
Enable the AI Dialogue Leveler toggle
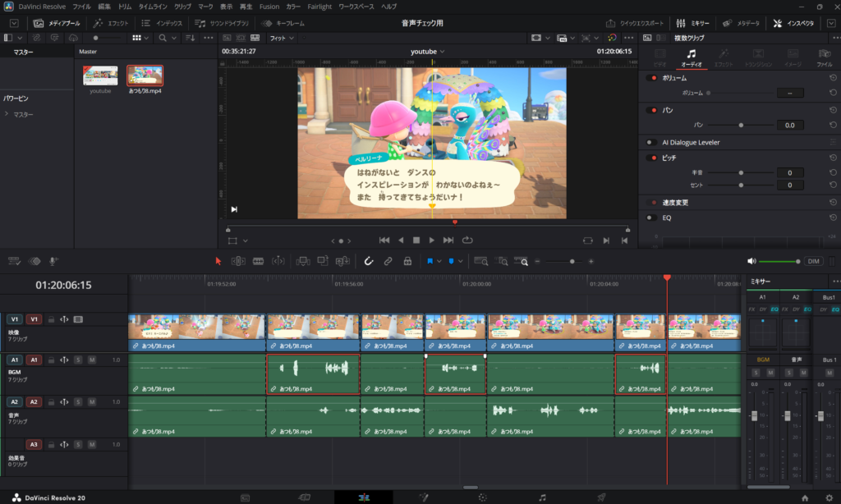pyautogui.click(x=650, y=142)
